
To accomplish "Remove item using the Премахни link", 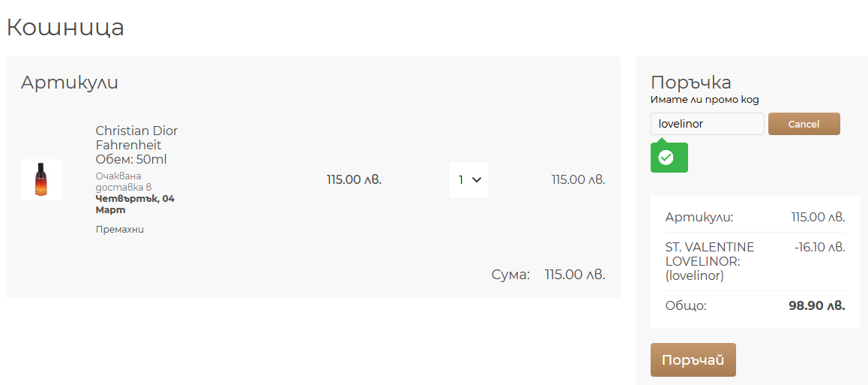I will (x=120, y=230).
